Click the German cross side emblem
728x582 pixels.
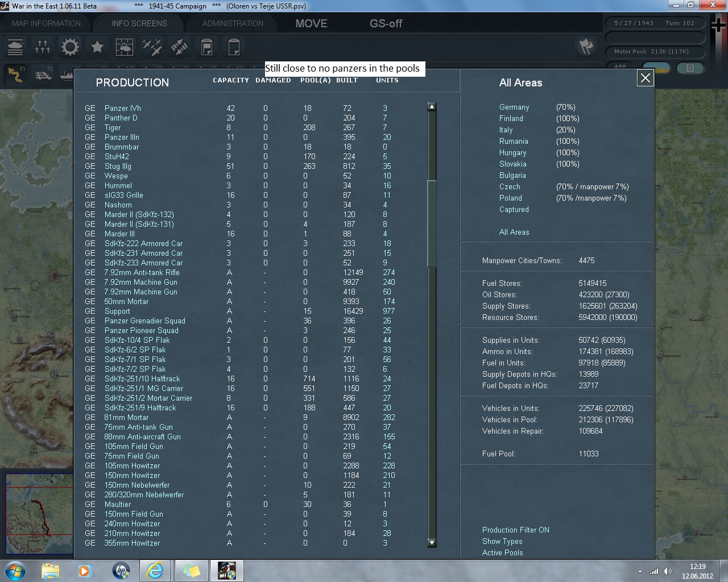pos(718,26)
